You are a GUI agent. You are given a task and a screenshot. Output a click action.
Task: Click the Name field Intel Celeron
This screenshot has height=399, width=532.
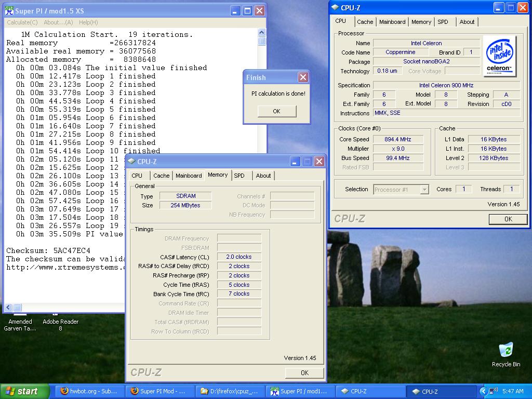point(426,43)
